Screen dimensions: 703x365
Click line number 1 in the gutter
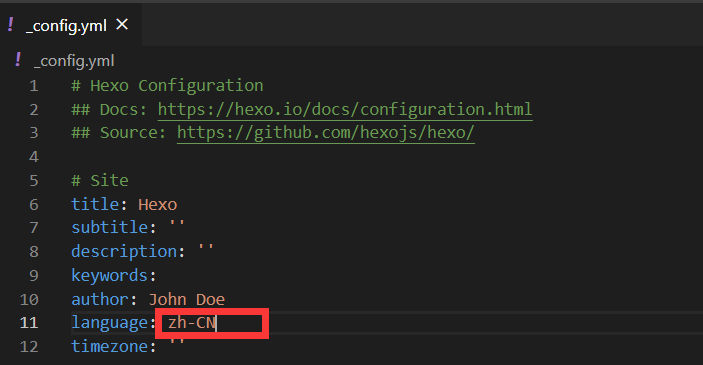point(34,86)
